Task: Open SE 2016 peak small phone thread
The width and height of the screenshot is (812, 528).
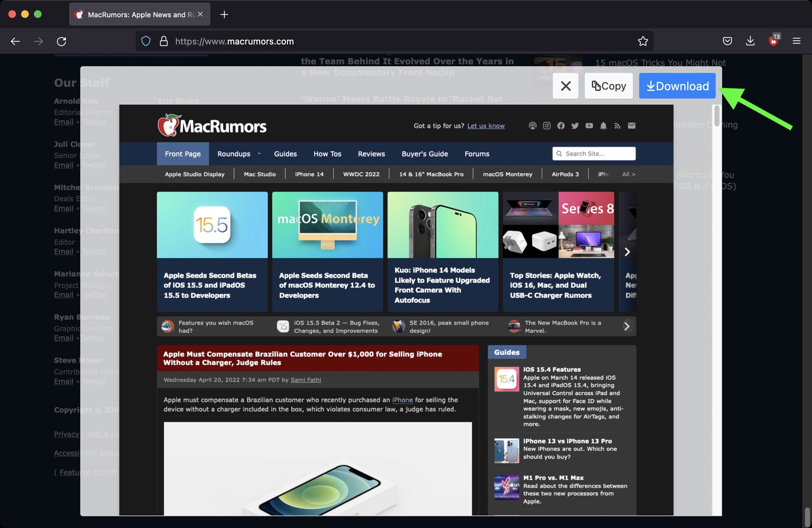Action: coord(449,327)
